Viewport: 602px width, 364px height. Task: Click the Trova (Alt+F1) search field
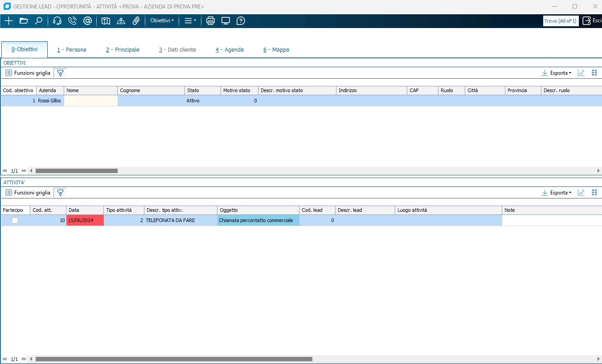[561, 21]
